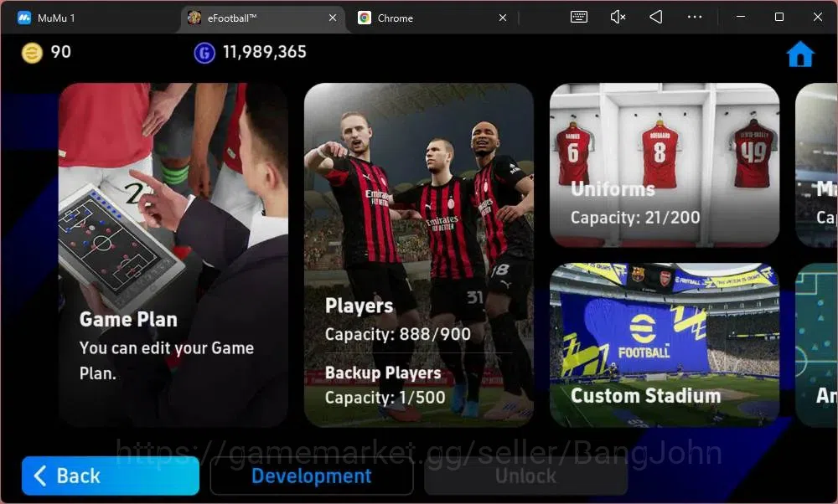Close the eFootball tab
This screenshot has width=838, height=504.
pos(333,18)
